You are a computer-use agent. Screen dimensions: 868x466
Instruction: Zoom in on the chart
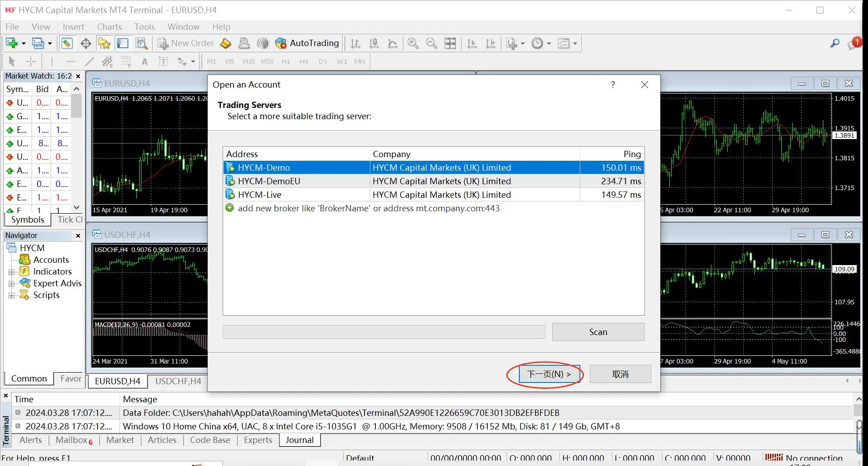click(x=413, y=43)
